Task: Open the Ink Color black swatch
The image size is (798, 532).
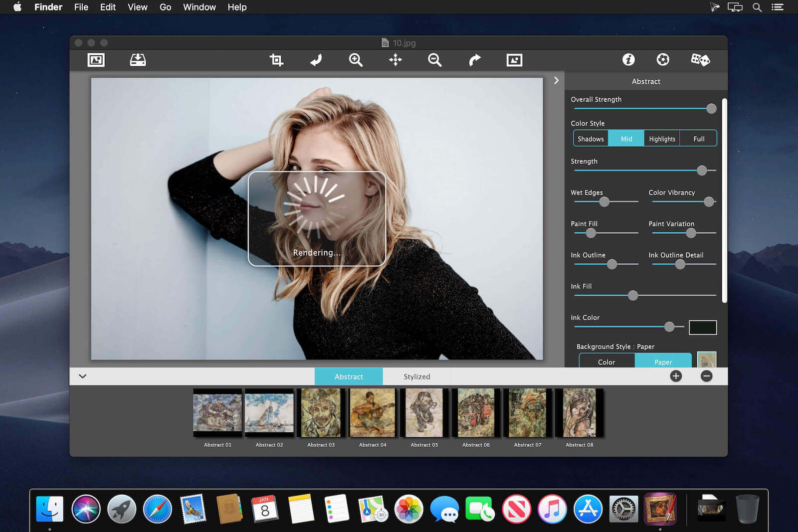Action: point(702,327)
